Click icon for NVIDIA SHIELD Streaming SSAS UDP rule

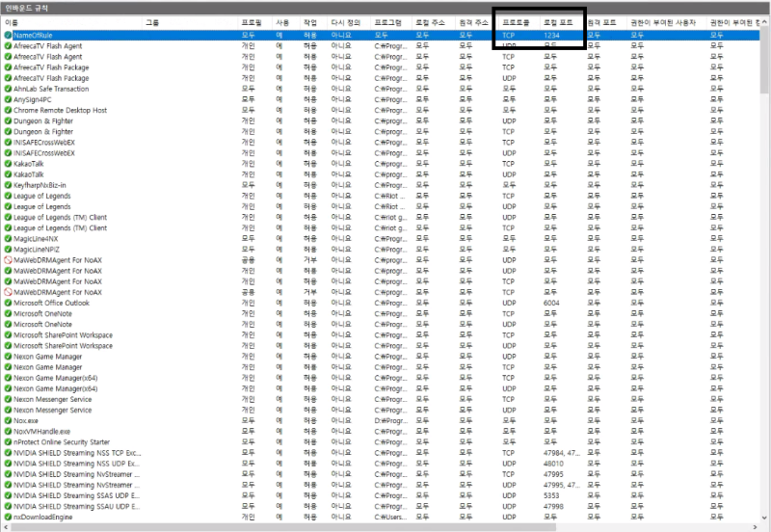[x=8, y=495]
